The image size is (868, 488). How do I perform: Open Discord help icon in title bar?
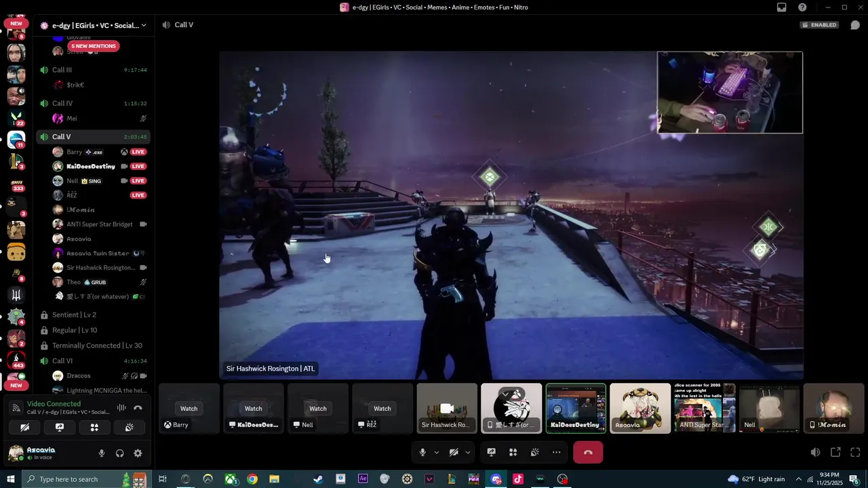click(x=802, y=7)
